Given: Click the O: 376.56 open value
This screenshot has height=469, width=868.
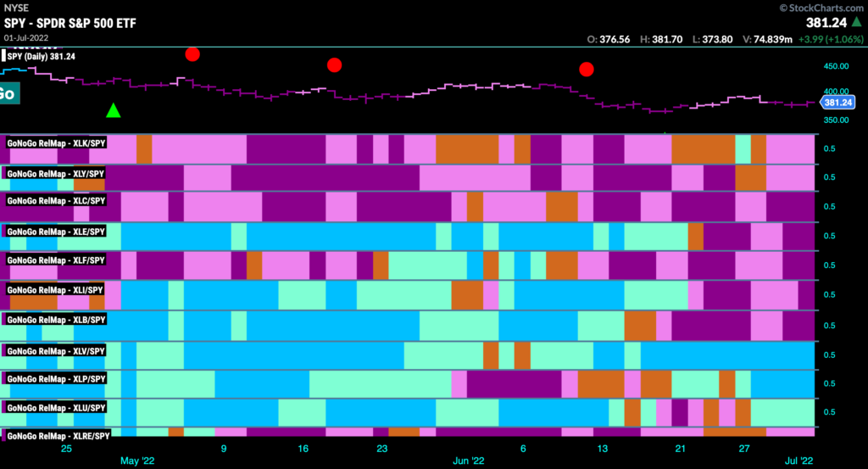Looking at the screenshot, I should click(609, 39).
